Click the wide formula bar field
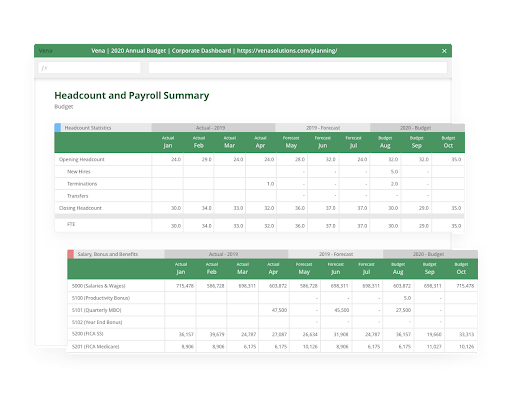The height and width of the screenshot is (397, 512). click(298, 68)
